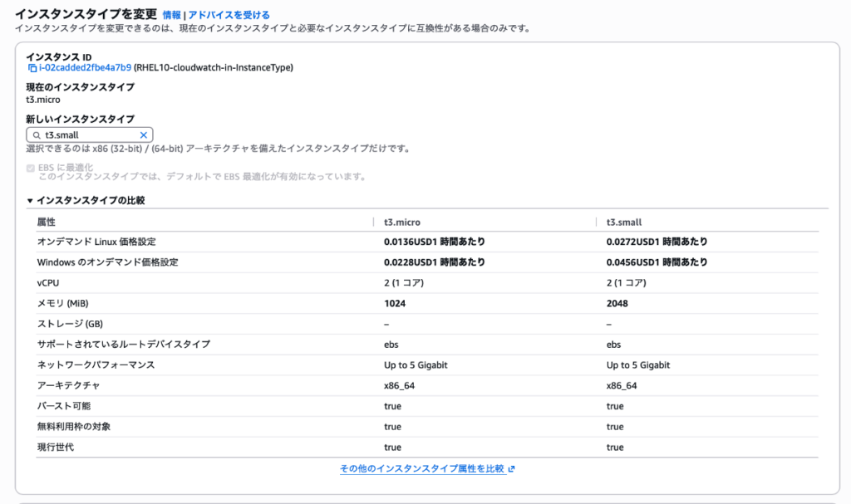Image resolution: width=851 pixels, height=504 pixels.
Task: Toggle the EBS に最適化 checkbox
Action: (31, 168)
